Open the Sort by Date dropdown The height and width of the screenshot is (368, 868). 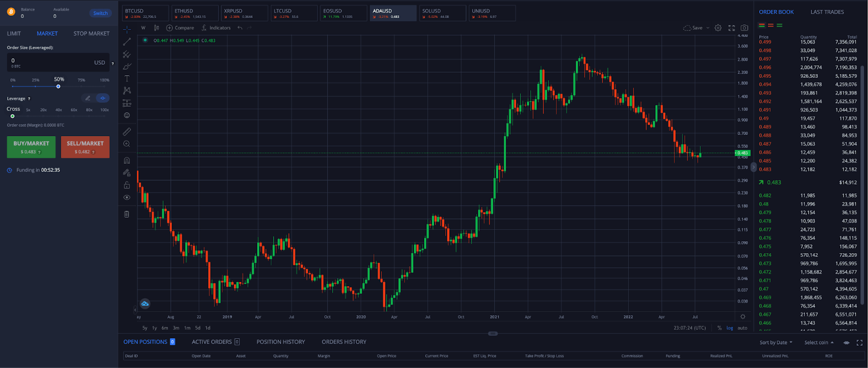[x=776, y=342]
